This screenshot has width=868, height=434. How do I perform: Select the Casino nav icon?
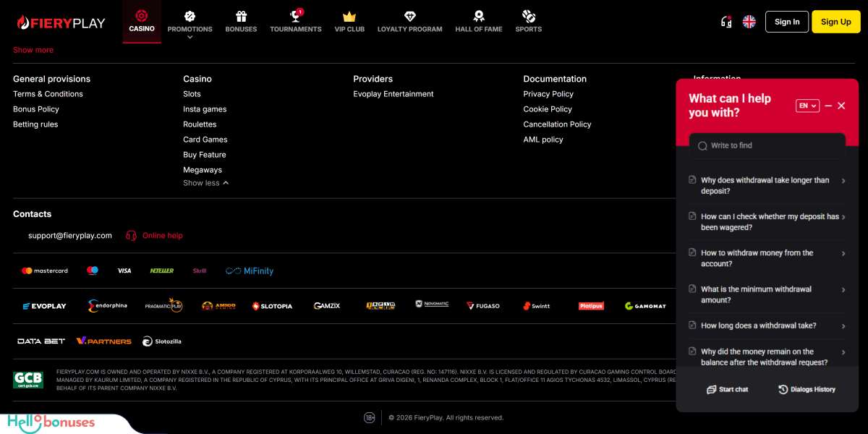click(x=142, y=15)
